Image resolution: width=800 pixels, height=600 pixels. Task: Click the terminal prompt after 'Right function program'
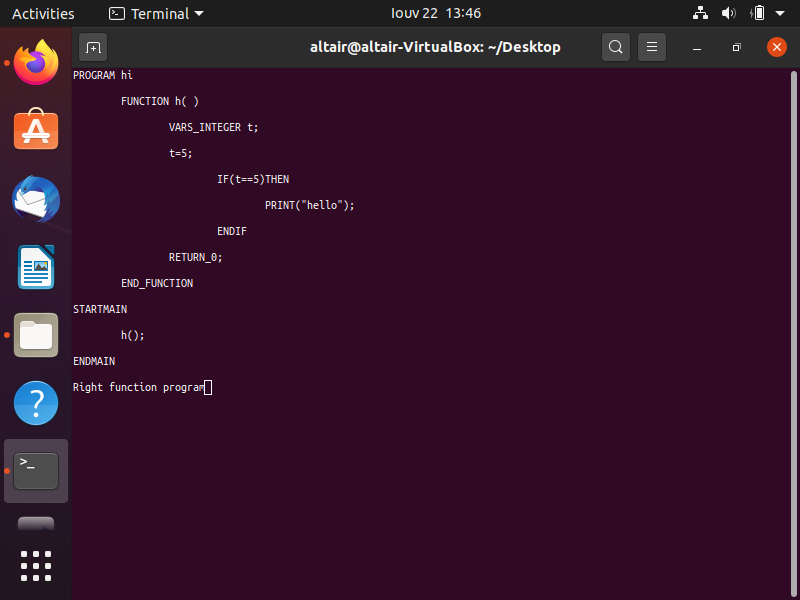(207, 387)
